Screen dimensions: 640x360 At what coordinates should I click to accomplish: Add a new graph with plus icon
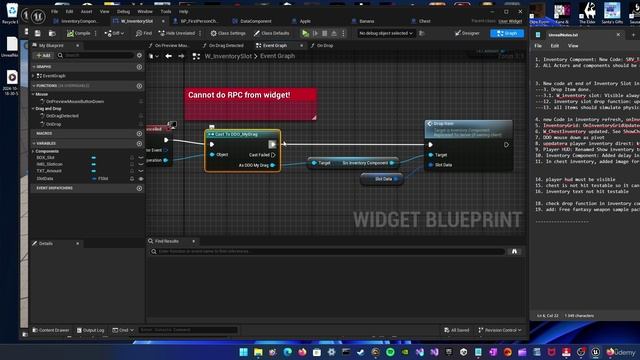click(139, 67)
